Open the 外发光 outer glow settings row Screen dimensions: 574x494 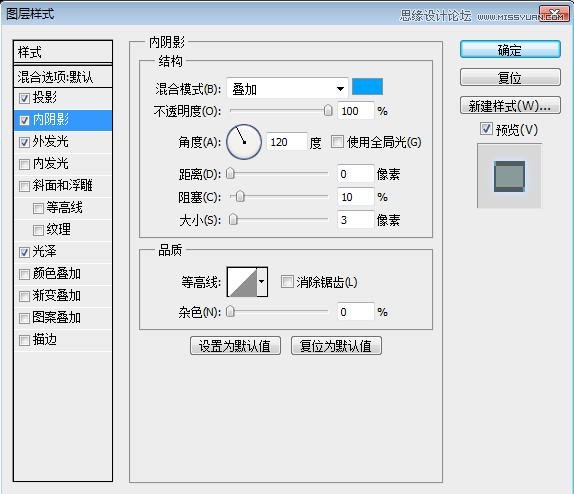coord(63,142)
